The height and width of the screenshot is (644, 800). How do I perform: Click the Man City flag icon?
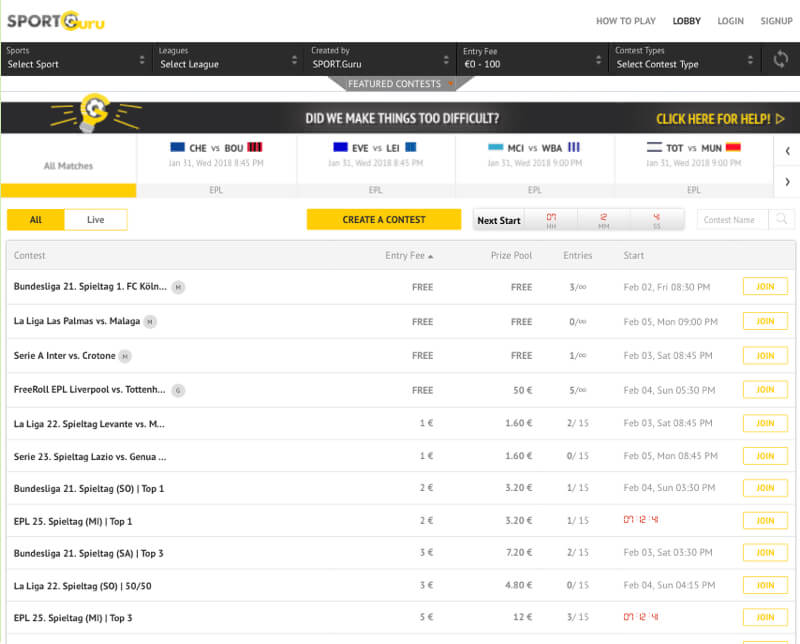(x=495, y=147)
